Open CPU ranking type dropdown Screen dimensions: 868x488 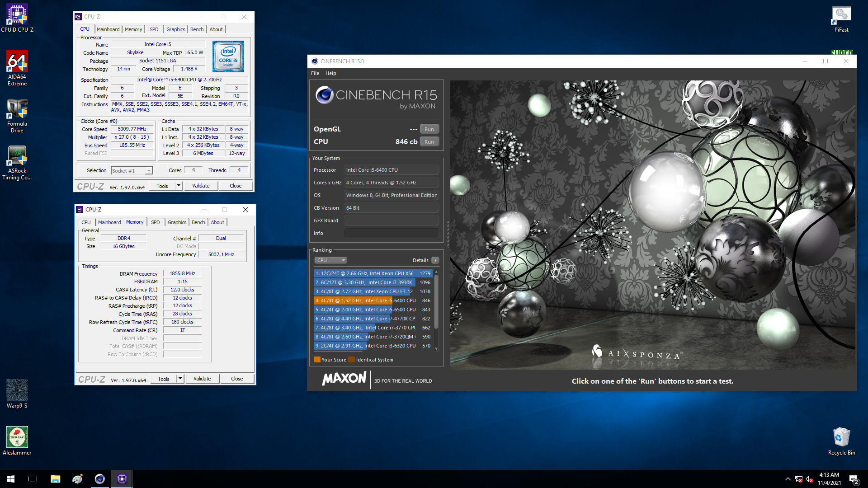pos(330,260)
